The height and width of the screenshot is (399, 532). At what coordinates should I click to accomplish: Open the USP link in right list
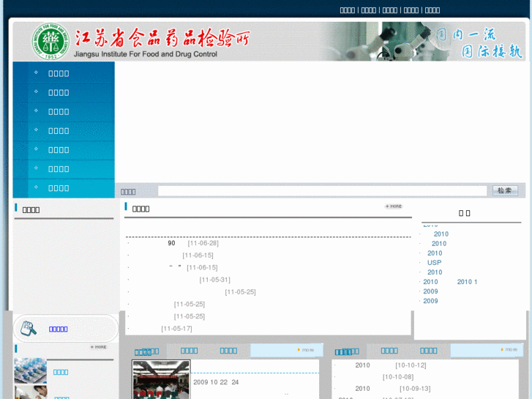(x=434, y=263)
